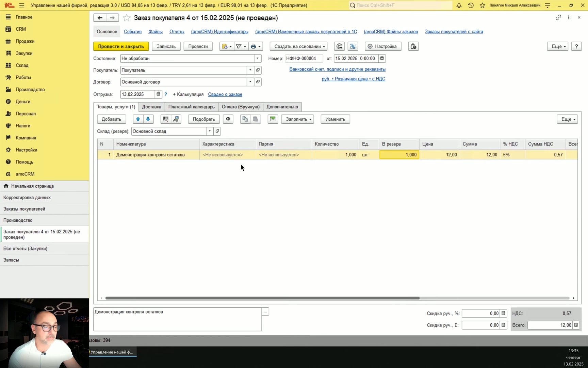This screenshot has height=368, width=588.
Task: Open the Платежный календарь tab
Action: pos(192,107)
